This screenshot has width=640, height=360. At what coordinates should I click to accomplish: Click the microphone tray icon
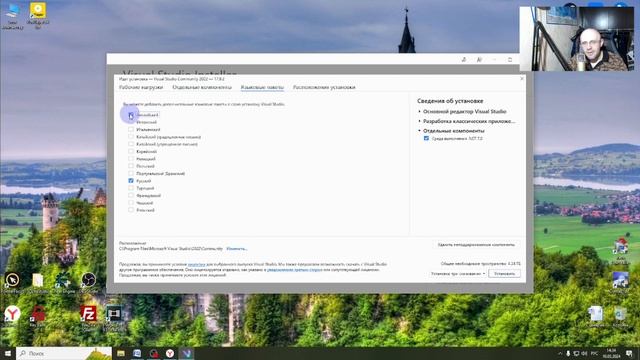pos(568,353)
